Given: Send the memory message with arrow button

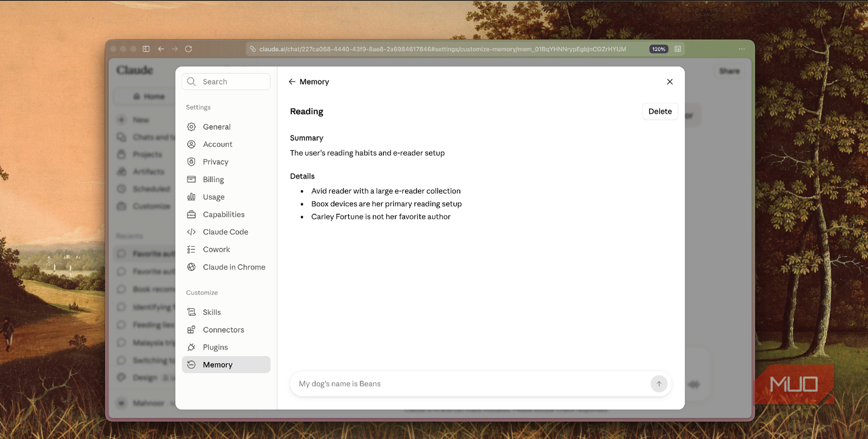Looking at the screenshot, I should [659, 384].
